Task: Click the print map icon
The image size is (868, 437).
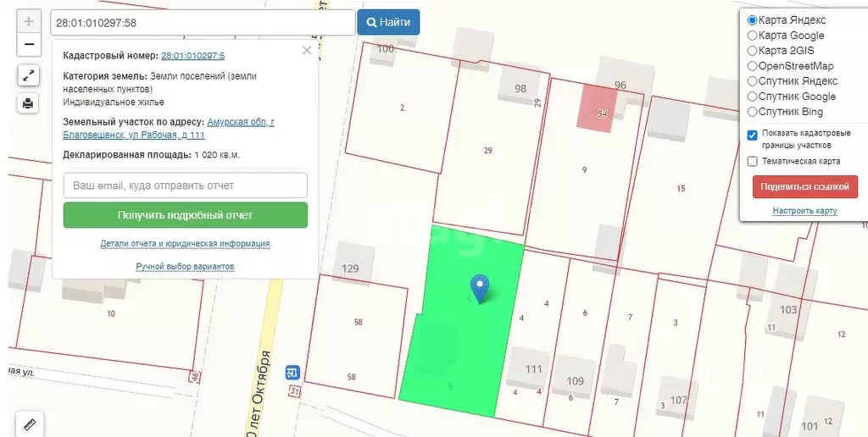Action: coord(29,103)
